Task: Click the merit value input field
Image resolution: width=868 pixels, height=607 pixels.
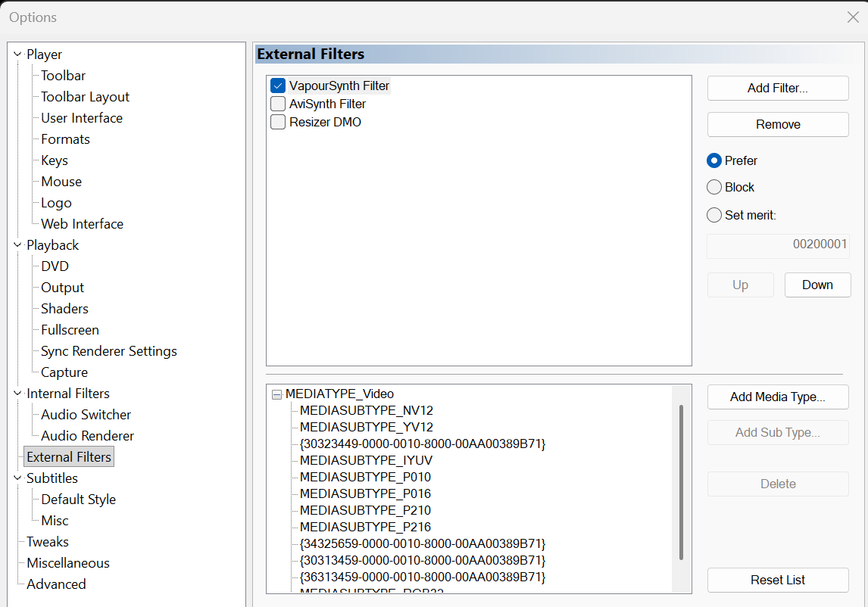Action: (x=777, y=245)
